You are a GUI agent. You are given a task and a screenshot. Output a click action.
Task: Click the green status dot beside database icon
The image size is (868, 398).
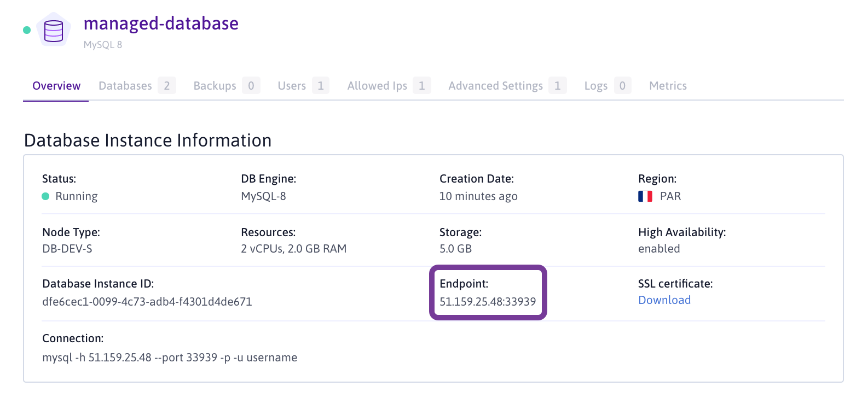(27, 30)
